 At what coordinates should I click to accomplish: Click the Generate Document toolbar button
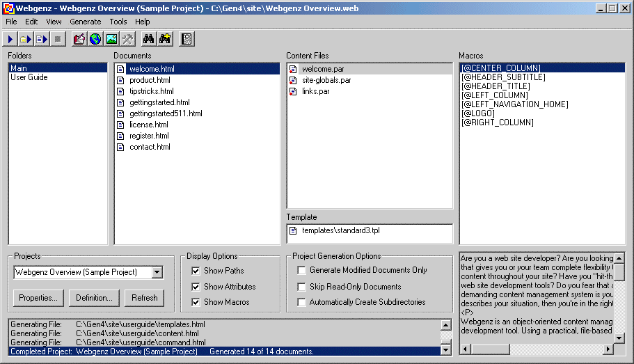(x=42, y=39)
